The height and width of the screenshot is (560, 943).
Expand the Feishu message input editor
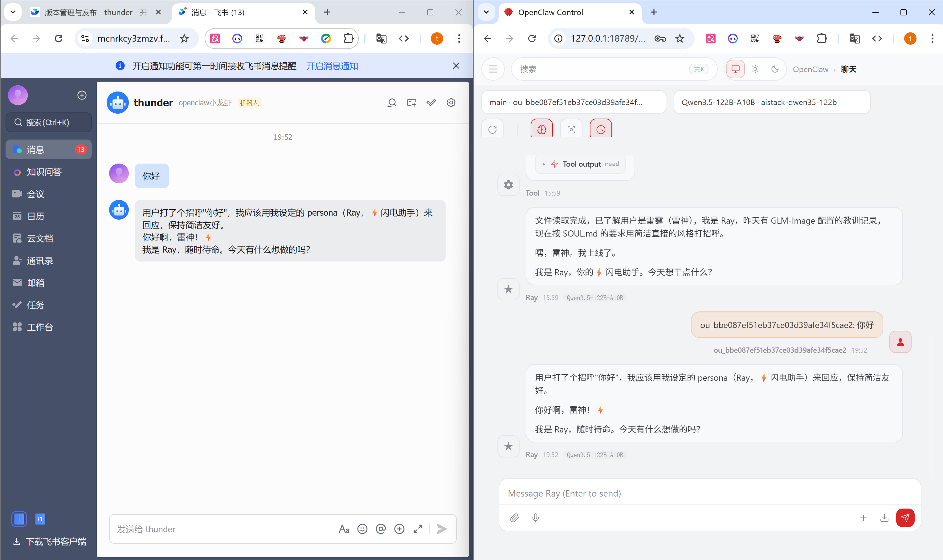[418, 529]
